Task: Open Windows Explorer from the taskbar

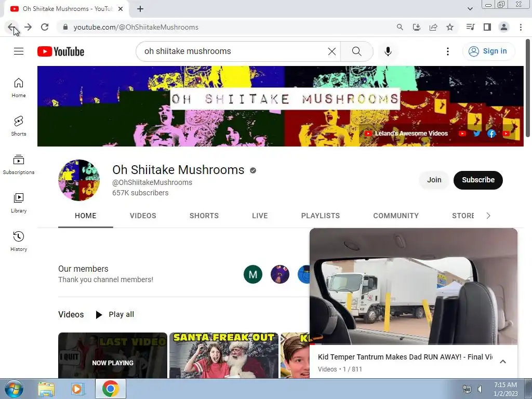Action: [x=46, y=389]
